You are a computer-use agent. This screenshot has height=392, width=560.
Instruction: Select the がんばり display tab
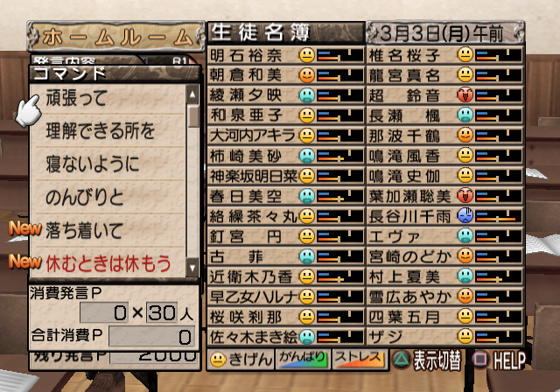[x=303, y=360]
